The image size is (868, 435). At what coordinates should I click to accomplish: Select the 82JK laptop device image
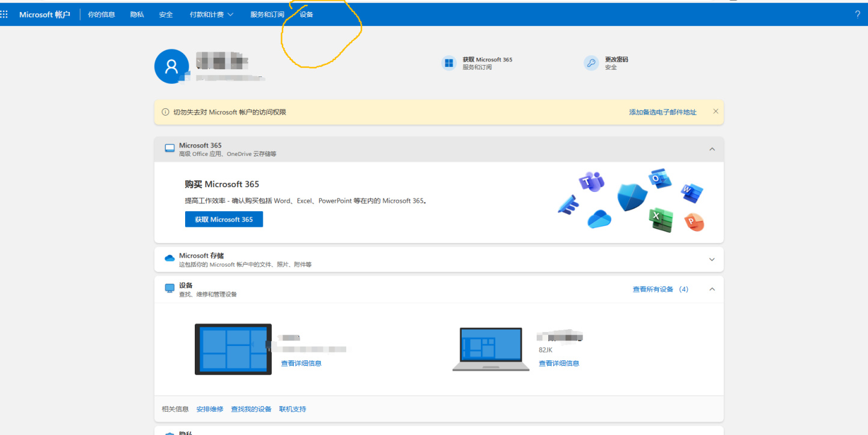pyautogui.click(x=491, y=349)
